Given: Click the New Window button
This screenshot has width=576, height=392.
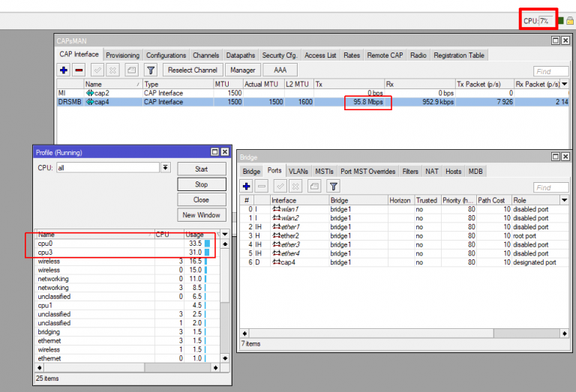Looking at the screenshot, I should 201,215.
